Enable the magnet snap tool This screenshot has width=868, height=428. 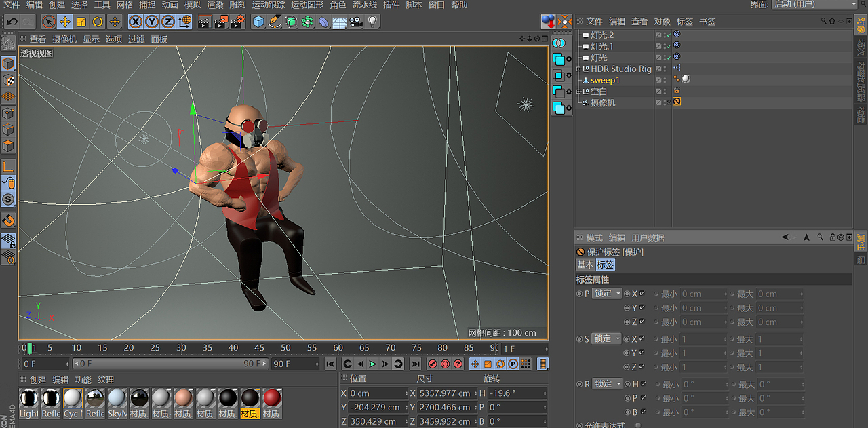click(x=8, y=220)
